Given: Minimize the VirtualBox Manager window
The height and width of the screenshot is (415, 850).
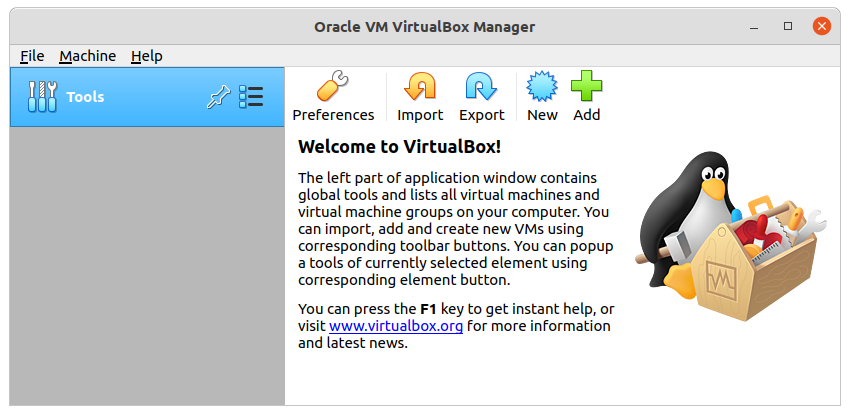Looking at the screenshot, I should 754,27.
